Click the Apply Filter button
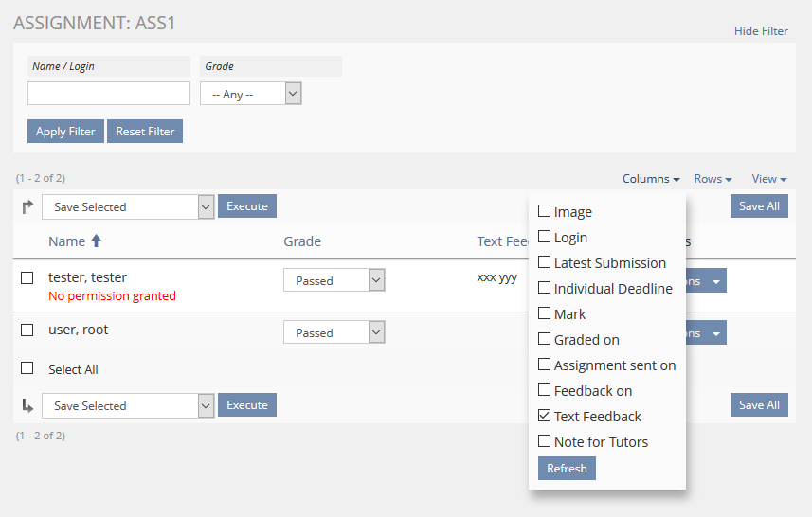The image size is (812, 517). pos(65,132)
